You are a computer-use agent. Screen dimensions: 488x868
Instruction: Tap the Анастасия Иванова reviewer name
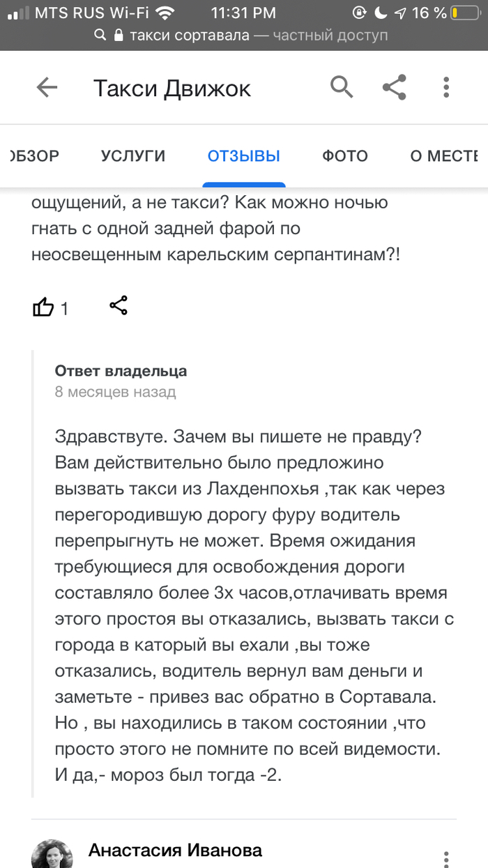tap(176, 850)
